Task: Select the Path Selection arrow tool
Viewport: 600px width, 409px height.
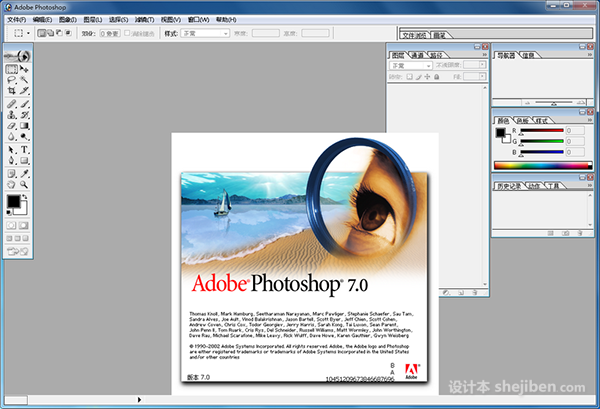Action: click(11, 150)
